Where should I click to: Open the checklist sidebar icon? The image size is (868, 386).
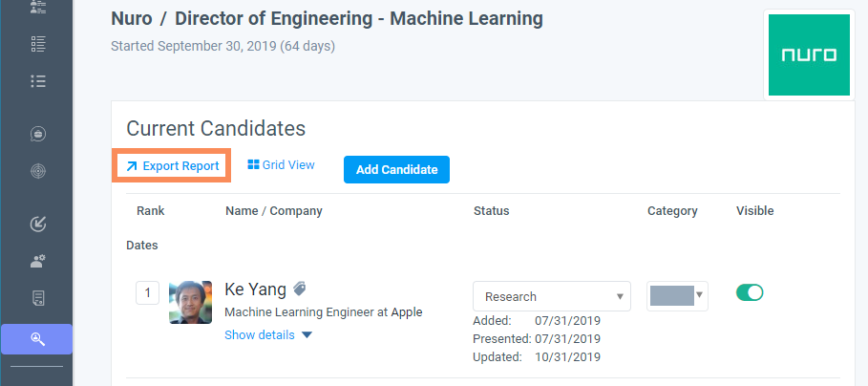point(38,43)
